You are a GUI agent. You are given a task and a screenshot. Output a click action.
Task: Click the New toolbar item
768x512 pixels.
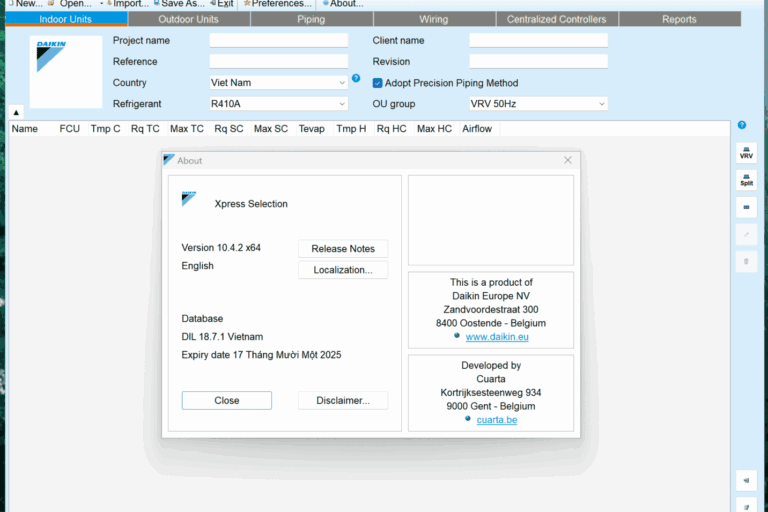tap(25, 4)
